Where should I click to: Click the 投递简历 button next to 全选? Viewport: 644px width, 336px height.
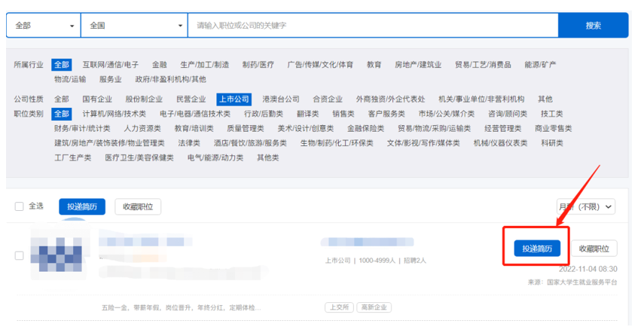[82, 206]
